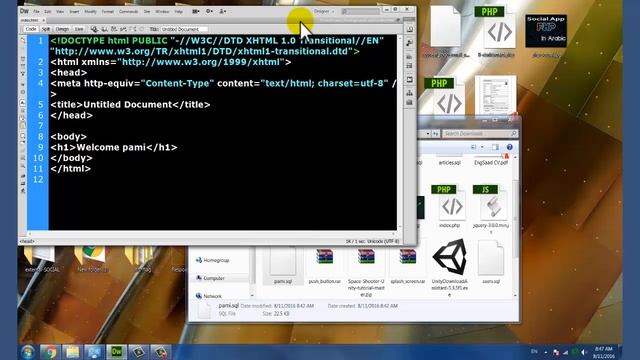The height and width of the screenshot is (360, 640).
Task: Open File Explorer from the taskbar
Action: point(72,352)
